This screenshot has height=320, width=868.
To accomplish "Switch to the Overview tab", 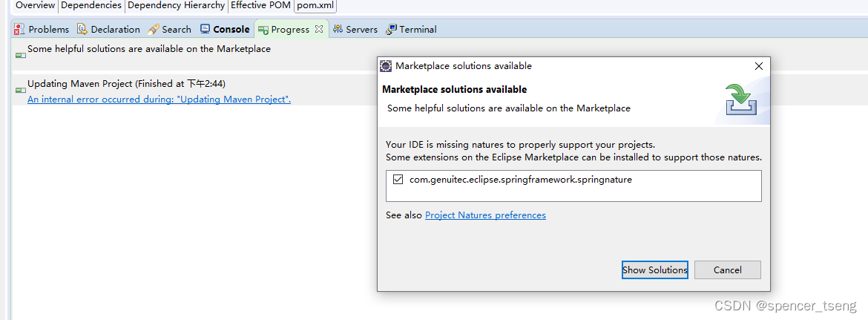I will (35, 5).
